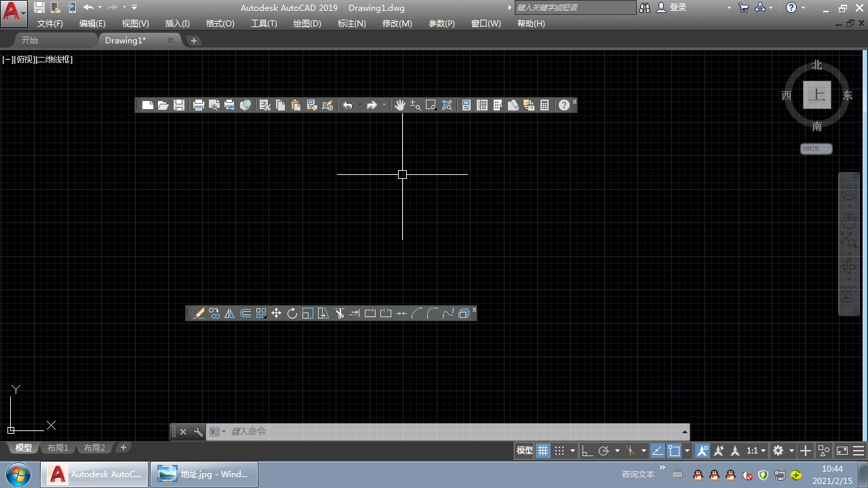This screenshot has width=868, height=488.
Task: Open polar tracking angle dropdown arrow
Action: click(x=617, y=451)
